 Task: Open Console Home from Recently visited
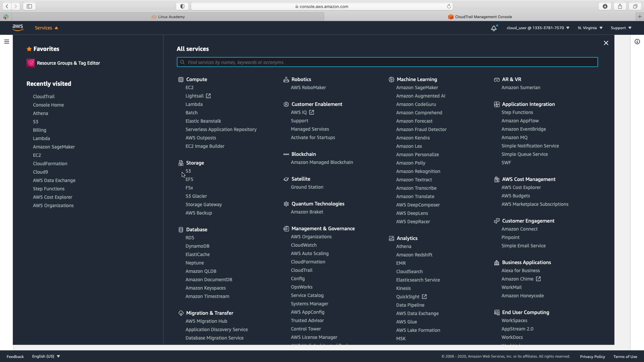48,105
